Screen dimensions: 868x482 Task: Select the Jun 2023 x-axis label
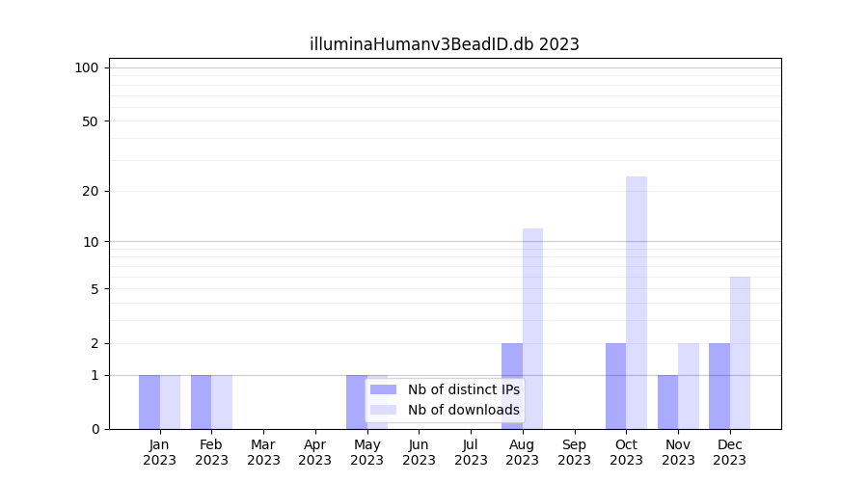[x=419, y=452]
